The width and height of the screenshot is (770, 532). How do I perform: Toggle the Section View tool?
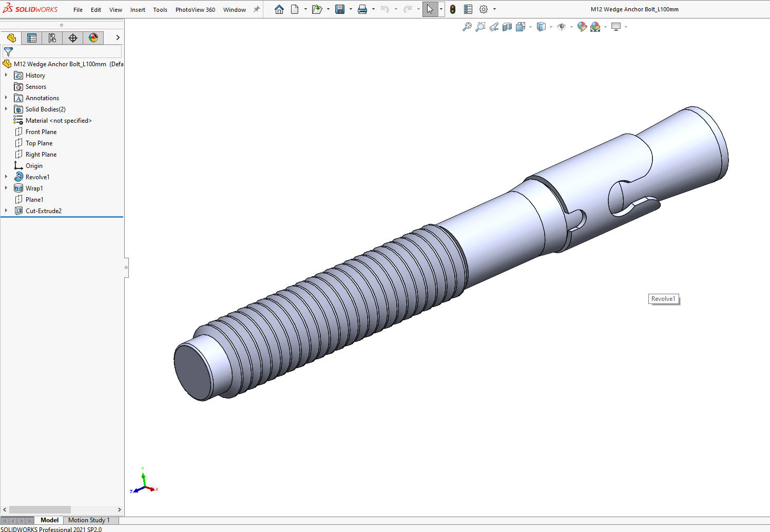click(x=507, y=27)
